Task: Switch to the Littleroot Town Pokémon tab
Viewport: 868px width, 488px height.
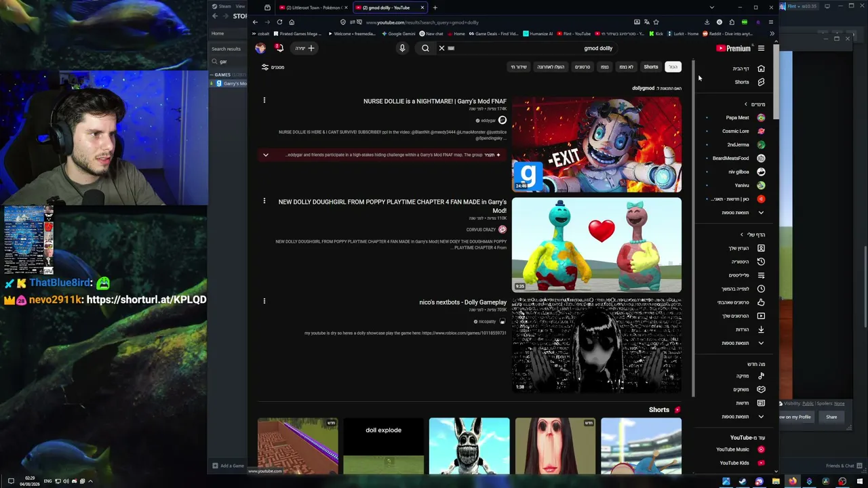Action: pos(313,7)
